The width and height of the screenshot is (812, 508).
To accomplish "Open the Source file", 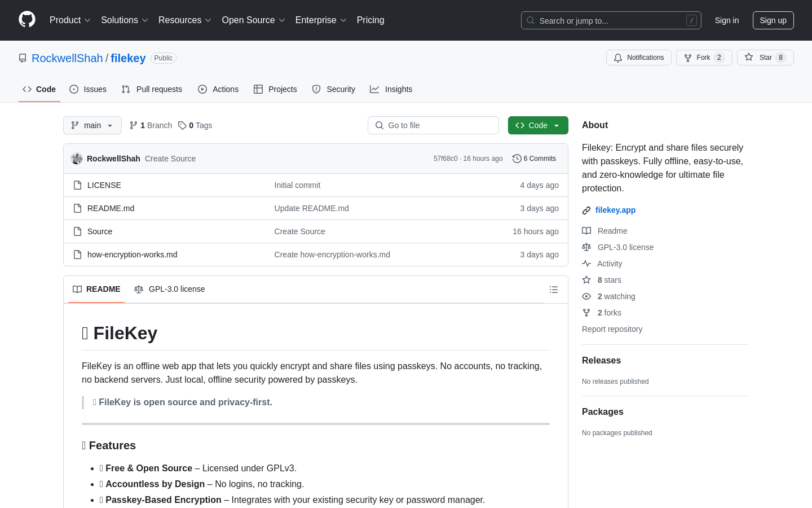I will [100, 231].
